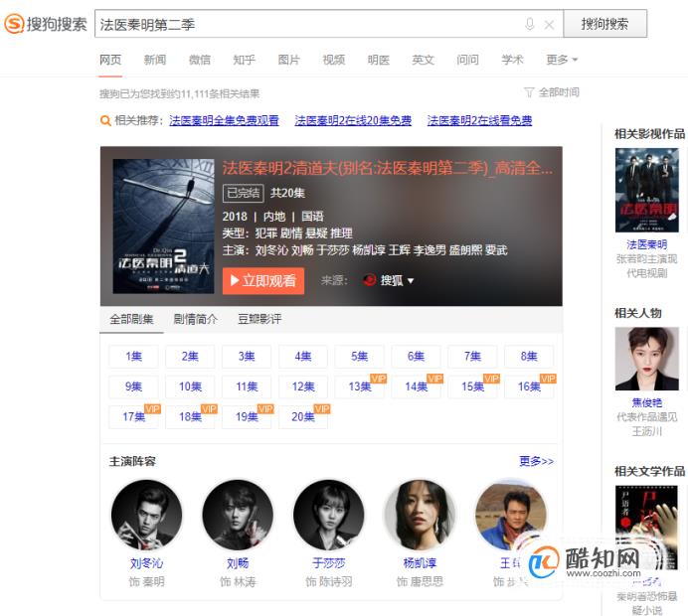Open the 法医秦明2清道夫 title link

[388, 168]
